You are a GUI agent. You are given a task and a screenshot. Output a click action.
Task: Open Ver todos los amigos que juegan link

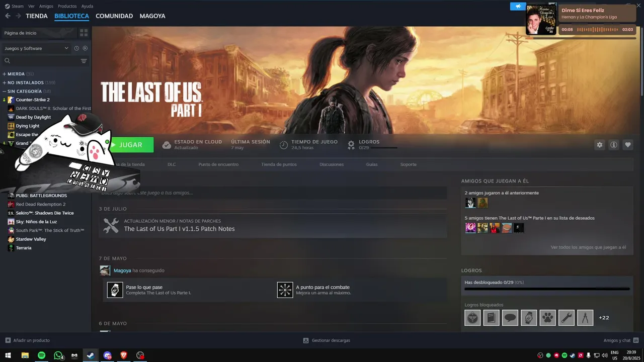pyautogui.click(x=588, y=247)
